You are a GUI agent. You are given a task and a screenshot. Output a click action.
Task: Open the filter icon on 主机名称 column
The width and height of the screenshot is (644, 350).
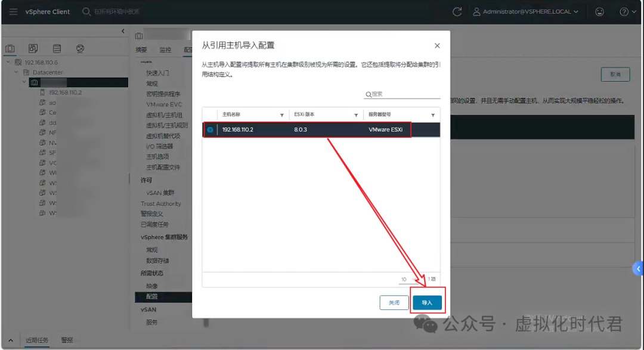pyautogui.click(x=282, y=114)
